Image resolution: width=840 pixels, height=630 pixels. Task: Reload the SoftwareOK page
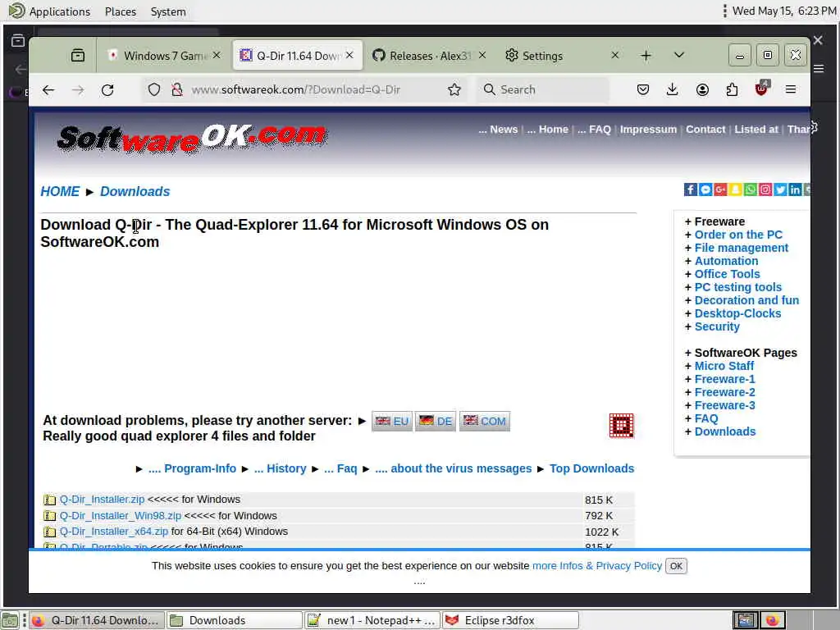tap(107, 90)
